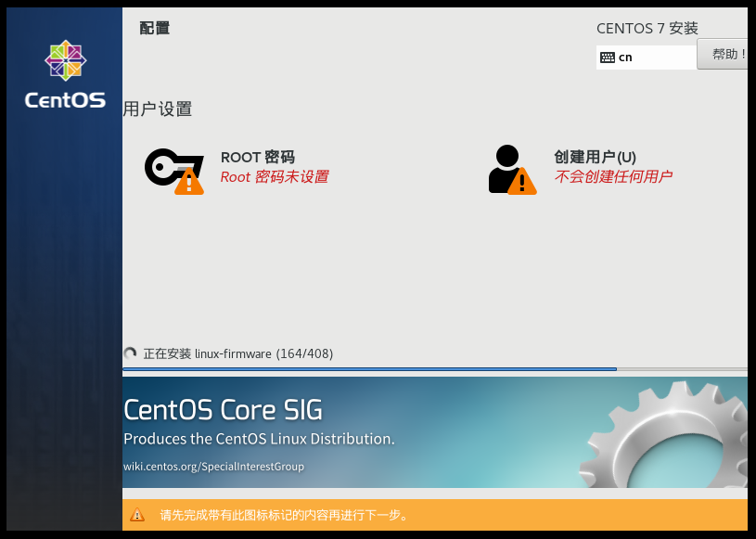Click the wiki.centos.org/SpecialInterestGroup text
Viewport: 756px width, 539px height.
point(213,467)
